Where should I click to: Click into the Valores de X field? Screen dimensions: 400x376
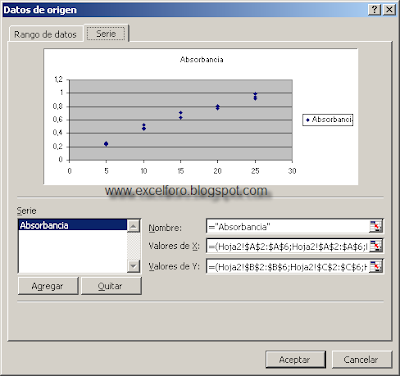pyautogui.click(x=288, y=246)
